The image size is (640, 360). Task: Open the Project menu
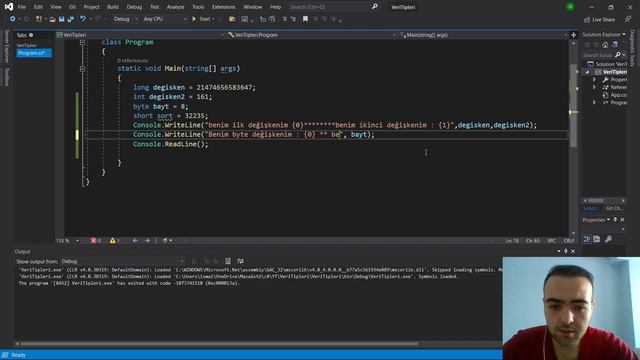tap(91, 7)
